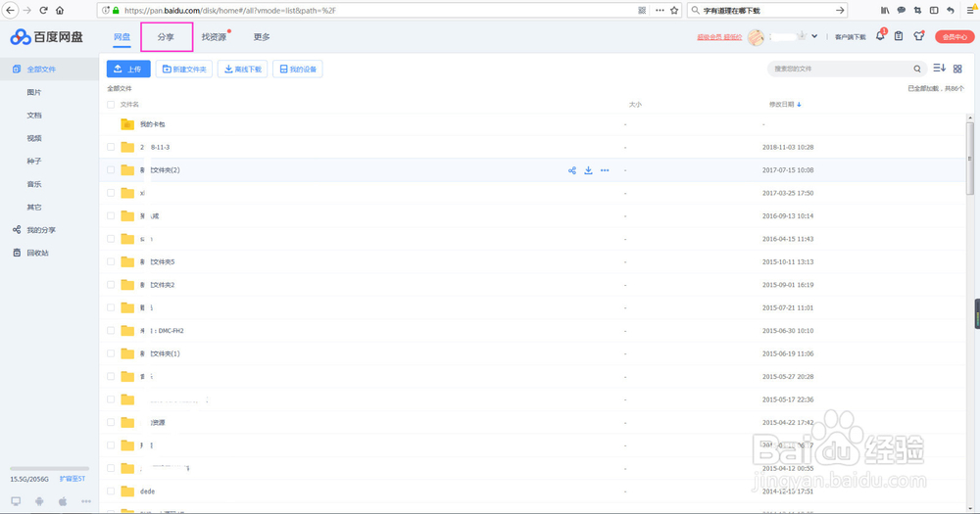980x514 pixels.
Task: Click the magnifier icon in file search box
Action: pyautogui.click(x=917, y=69)
